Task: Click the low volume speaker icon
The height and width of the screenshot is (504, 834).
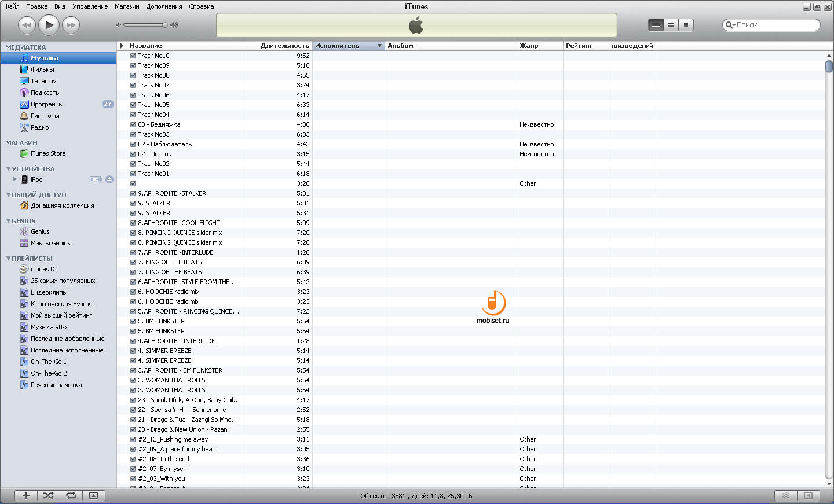Action: pyautogui.click(x=118, y=25)
